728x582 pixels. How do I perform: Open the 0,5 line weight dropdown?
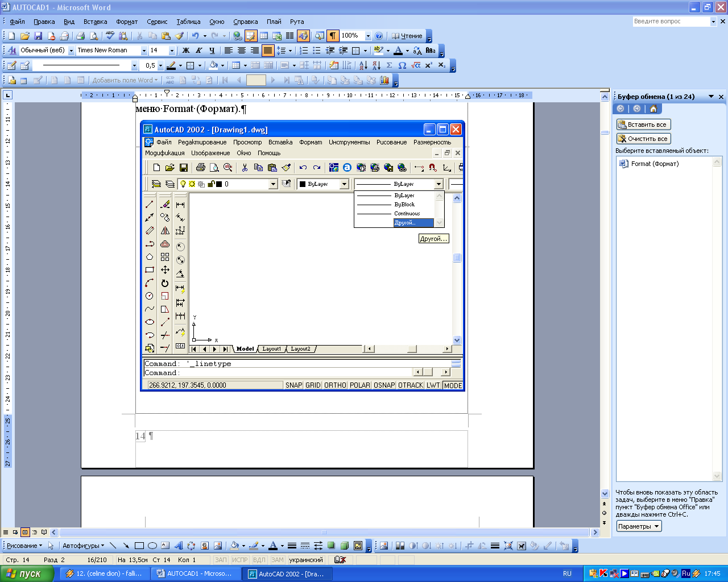point(160,65)
